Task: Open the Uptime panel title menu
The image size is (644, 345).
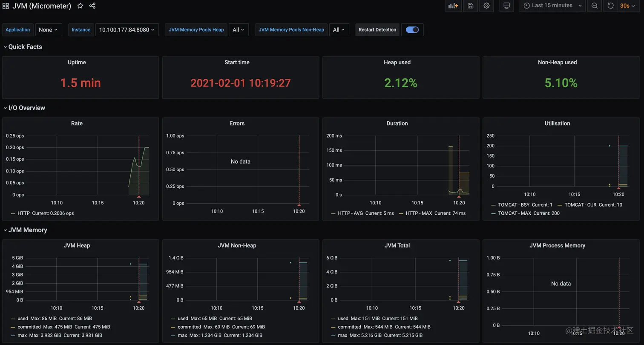Action: tap(77, 62)
